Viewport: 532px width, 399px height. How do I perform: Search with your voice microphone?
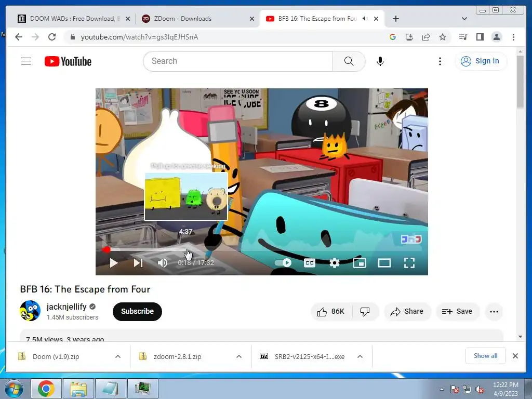click(380, 61)
